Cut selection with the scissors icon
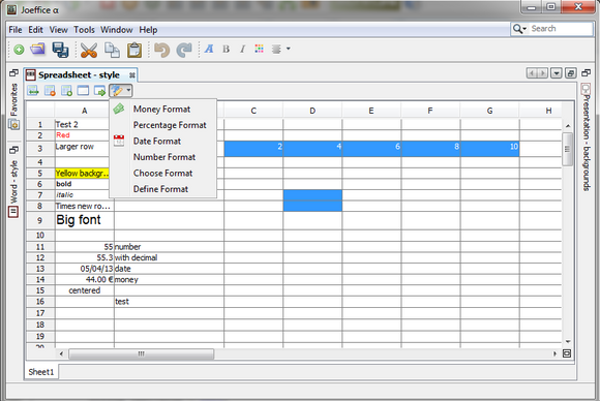Screen dimensions: 600x401 [x=89, y=50]
